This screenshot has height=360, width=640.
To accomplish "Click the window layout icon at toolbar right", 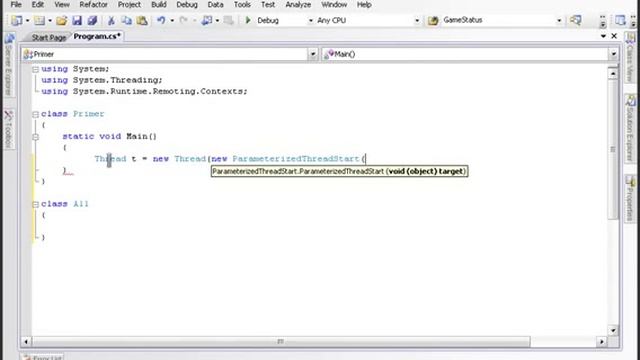I will [620, 20].
